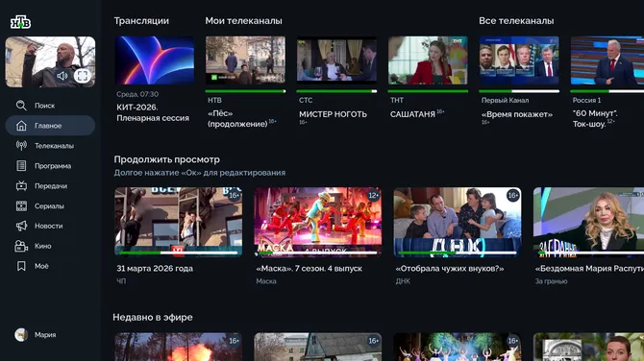Open Мария profile avatar

pos(21,335)
